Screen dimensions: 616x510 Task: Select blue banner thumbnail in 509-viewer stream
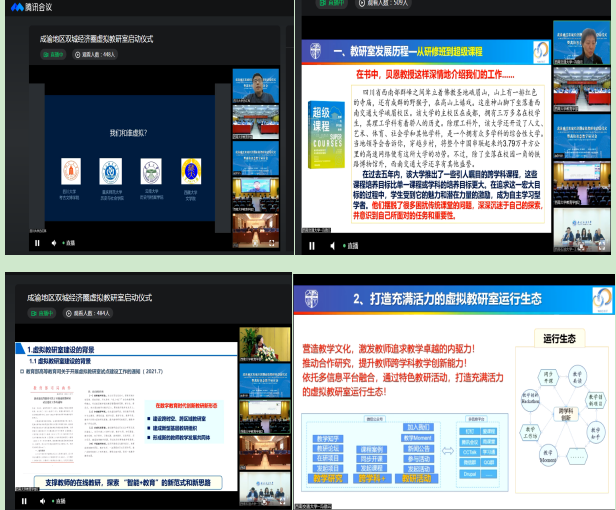[582, 136]
